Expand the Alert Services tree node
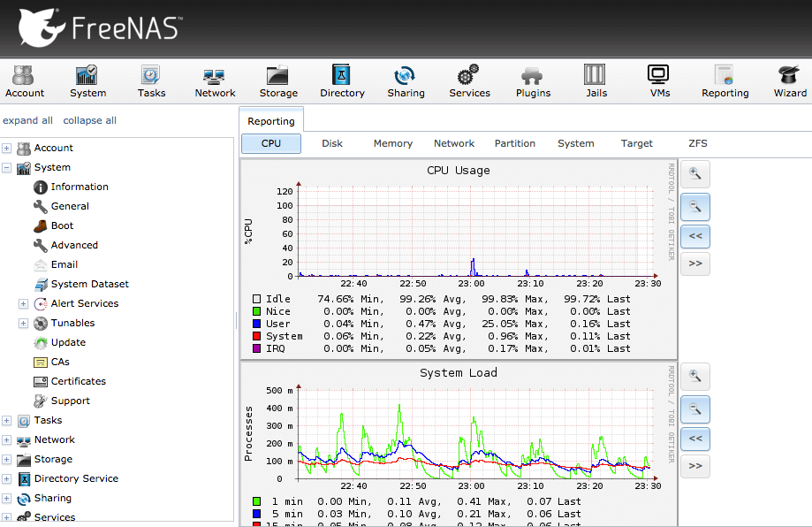The width and height of the screenshot is (812, 527). pyautogui.click(x=24, y=303)
